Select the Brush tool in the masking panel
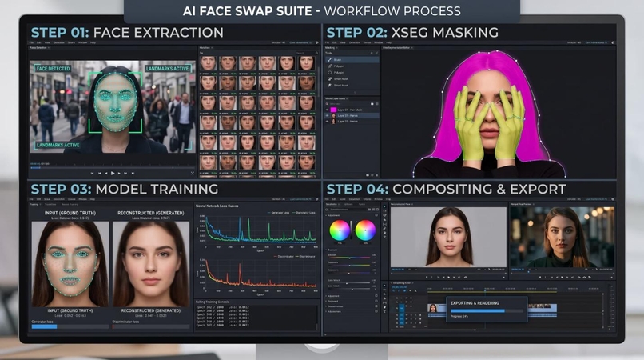Image resolution: width=644 pixels, height=360 pixels. pos(352,60)
